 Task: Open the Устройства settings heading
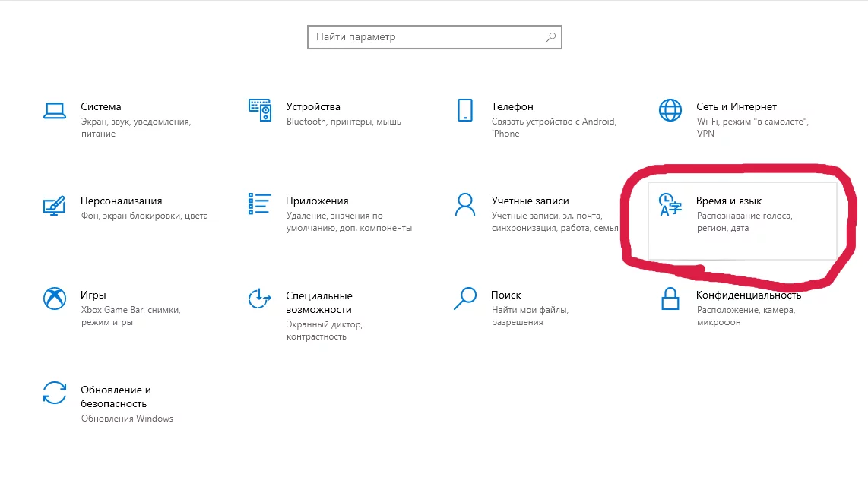(x=312, y=107)
